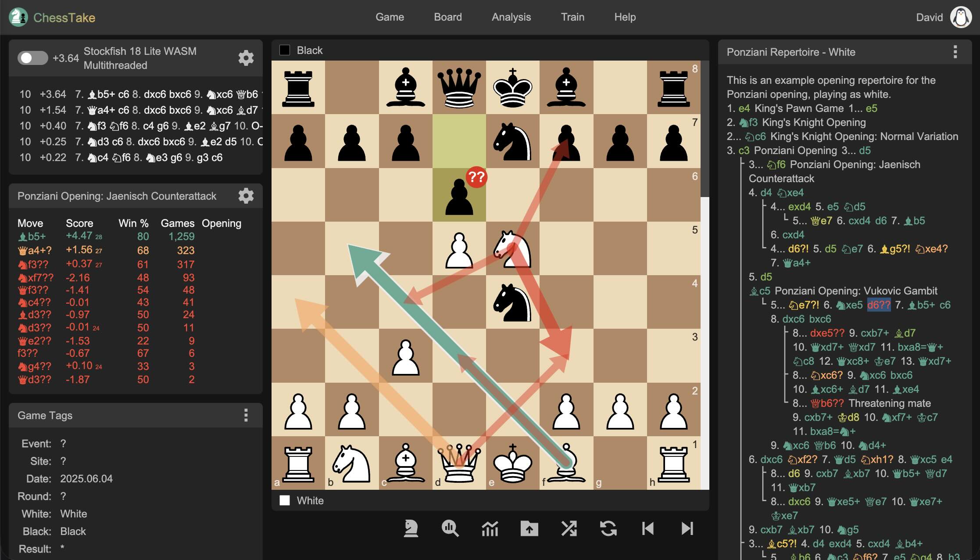Click the White player color checkbox
Image resolution: width=980 pixels, height=560 pixels.
[285, 501]
